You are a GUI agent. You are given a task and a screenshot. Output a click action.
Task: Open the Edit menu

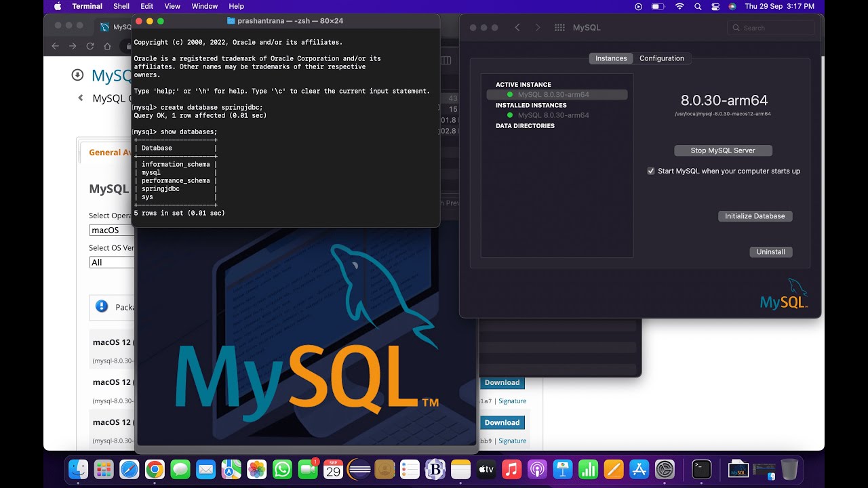point(146,6)
